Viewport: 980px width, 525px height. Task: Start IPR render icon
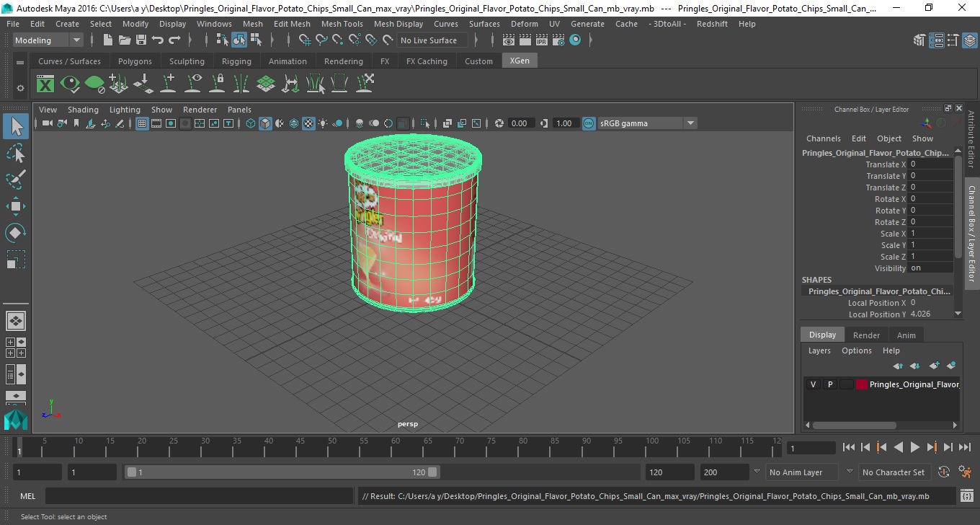coord(542,40)
